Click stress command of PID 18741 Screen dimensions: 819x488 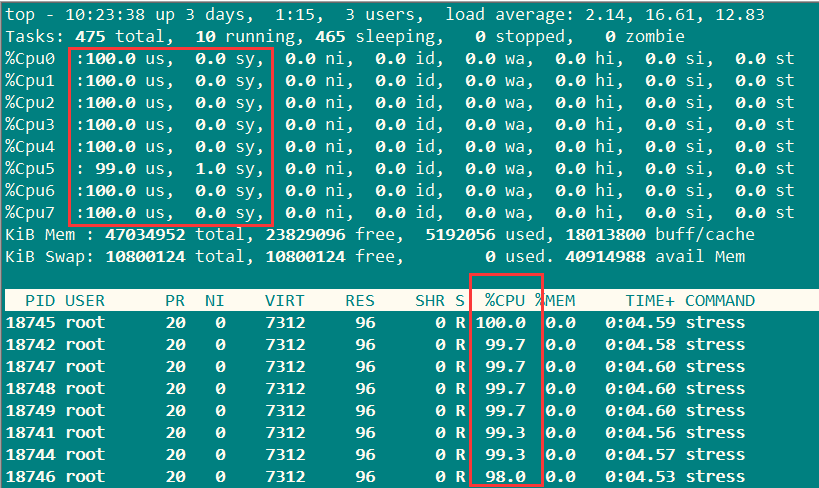(715, 432)
